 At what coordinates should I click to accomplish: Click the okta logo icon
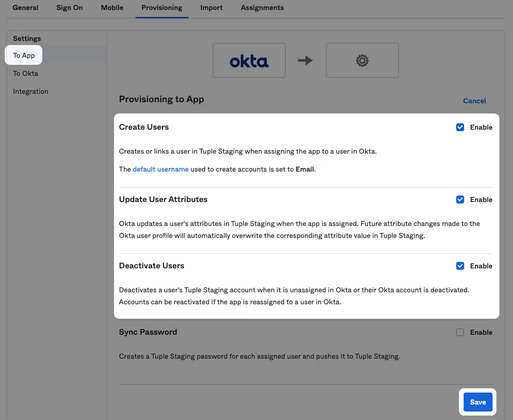pyautogui.click(x=249, y=60)
